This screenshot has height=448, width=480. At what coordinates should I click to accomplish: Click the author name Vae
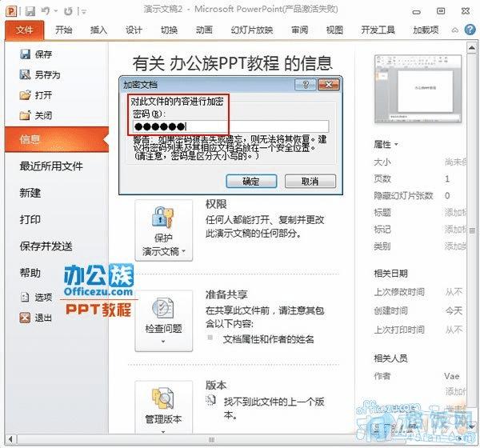(x=452, y=376)
